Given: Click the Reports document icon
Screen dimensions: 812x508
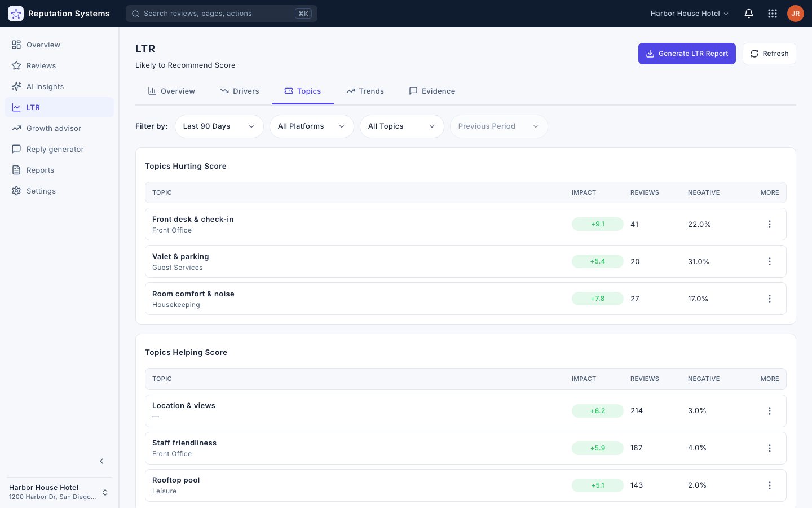Looking at the screenshot, I should [x=16, y=170].
